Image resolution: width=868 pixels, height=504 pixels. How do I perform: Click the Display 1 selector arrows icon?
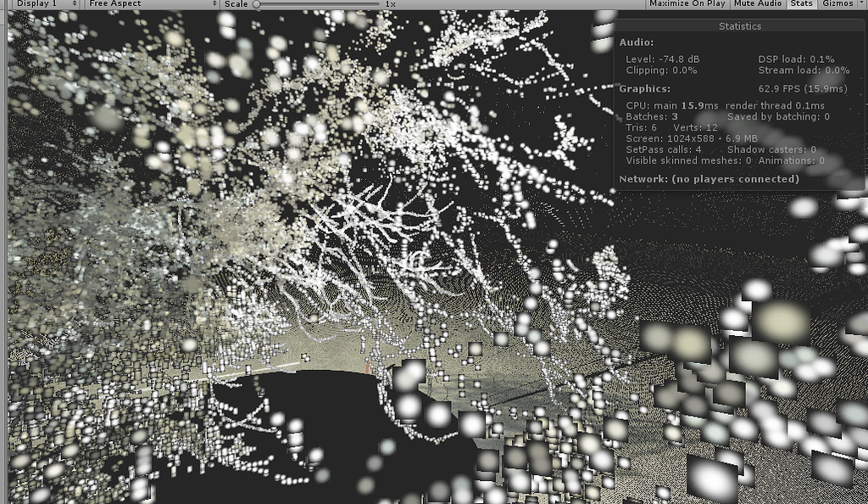[x=75, y=3]
